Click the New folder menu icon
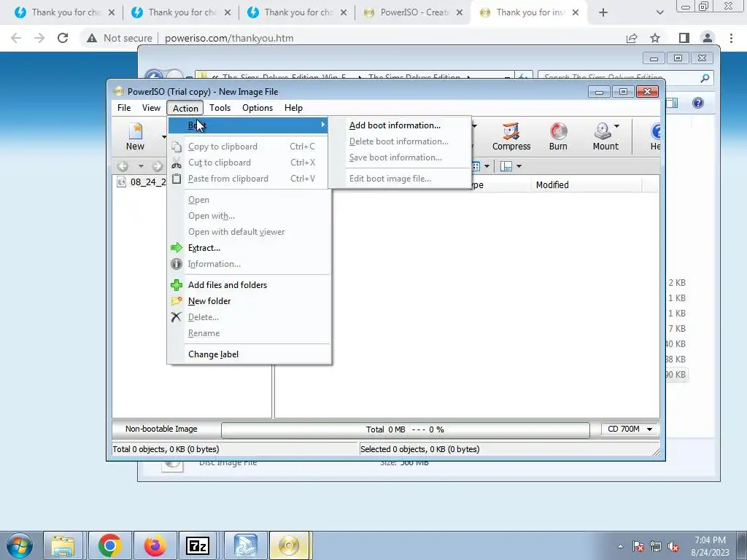This screenshot has width=747, height=560. click(x=177, y=301)
